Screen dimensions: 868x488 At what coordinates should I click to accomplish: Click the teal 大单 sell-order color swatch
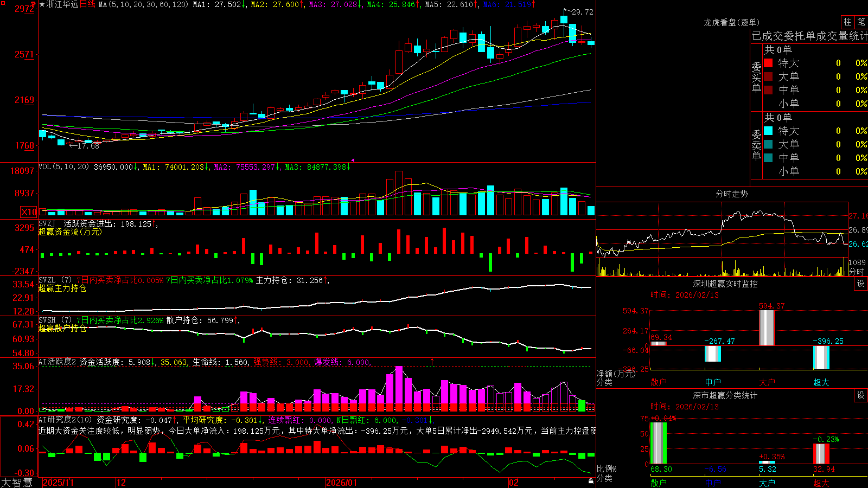click(768, 144)
